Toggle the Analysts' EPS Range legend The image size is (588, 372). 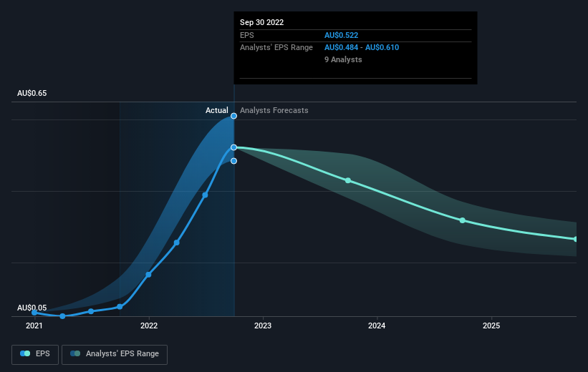click(x=115, y=354)
